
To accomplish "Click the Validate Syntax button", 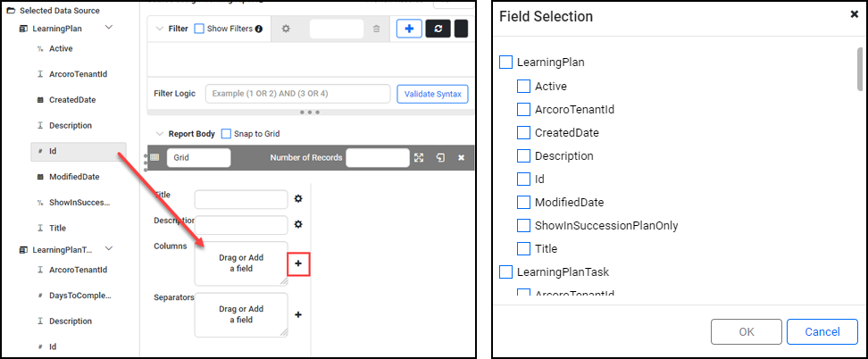I will click(x=433, y=94).
